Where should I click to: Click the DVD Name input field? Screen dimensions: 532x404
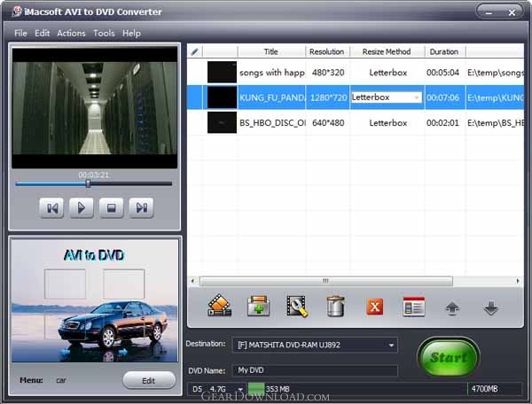coord(315,370)
